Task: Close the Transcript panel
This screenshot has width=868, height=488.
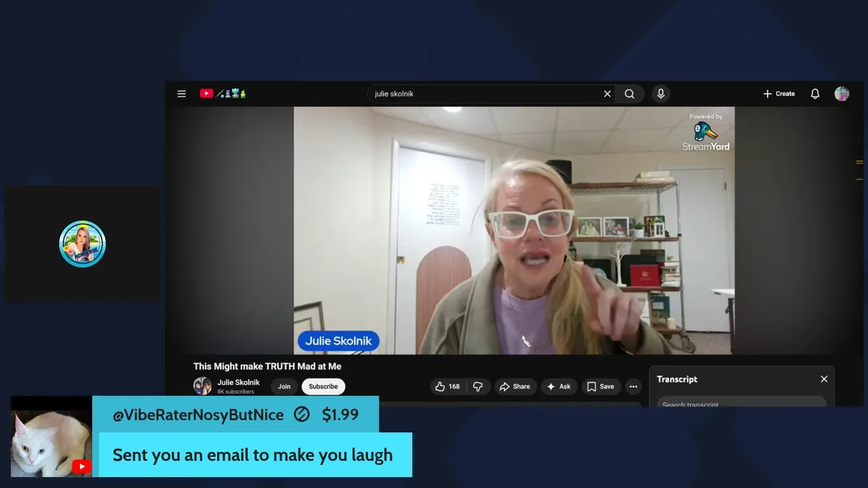Action: click(x=824, y=379)
